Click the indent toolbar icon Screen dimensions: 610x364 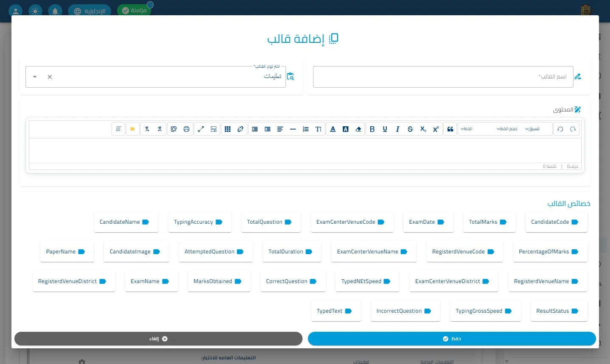point(268,129)
